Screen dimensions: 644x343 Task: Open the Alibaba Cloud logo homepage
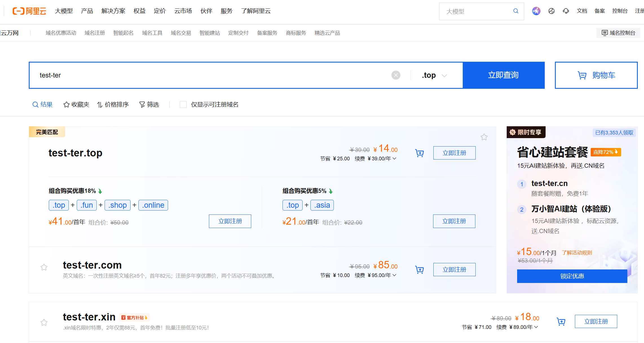pyautogui.click(x=29, y=11)
